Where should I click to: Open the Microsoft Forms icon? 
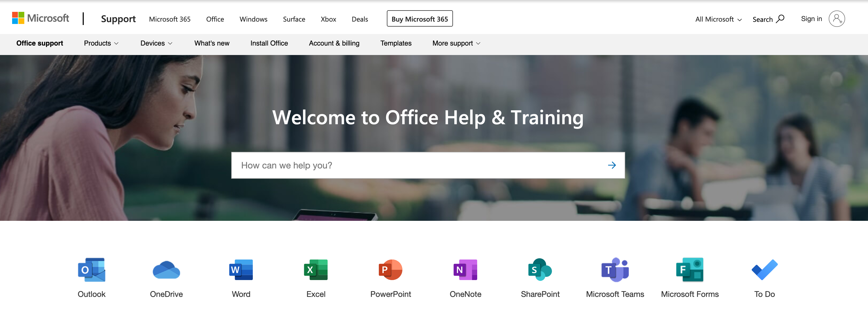tap(690, 270)
